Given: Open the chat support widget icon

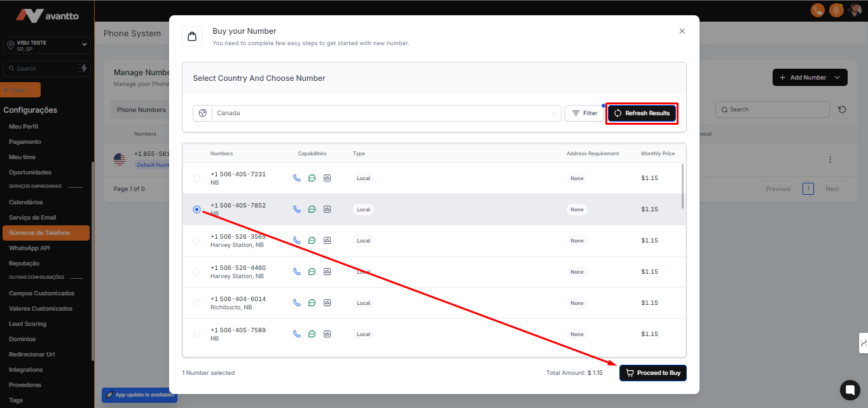Looking at the screenshot, I should [x=850, y=390].
